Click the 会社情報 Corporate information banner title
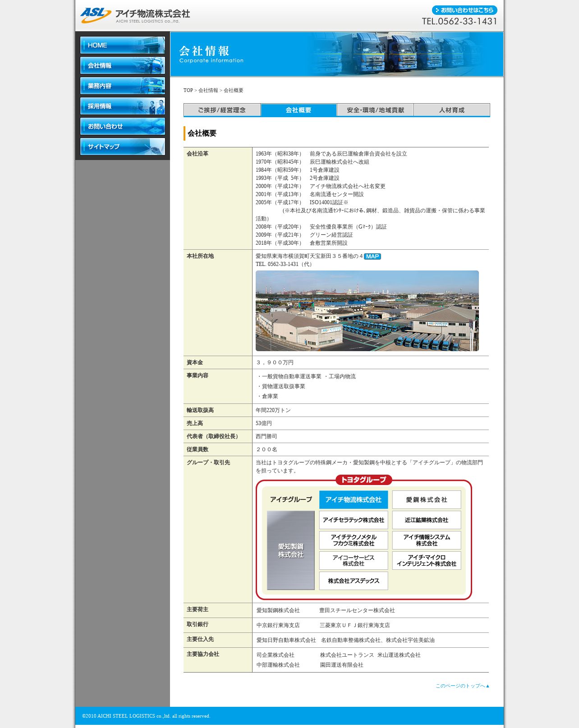579x728 pixels. pyautogui.click(x=211, y=54)
